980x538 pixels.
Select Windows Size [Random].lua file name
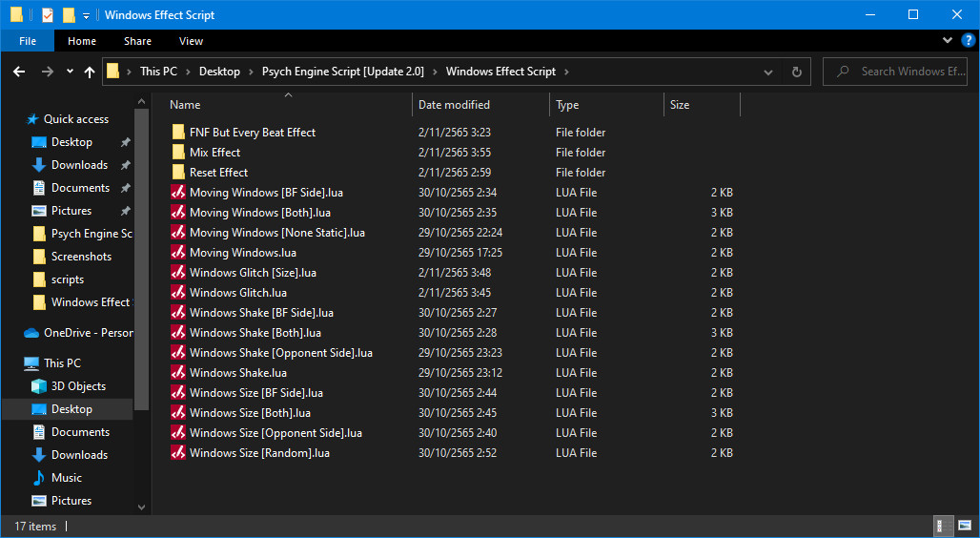coord(259,452)
